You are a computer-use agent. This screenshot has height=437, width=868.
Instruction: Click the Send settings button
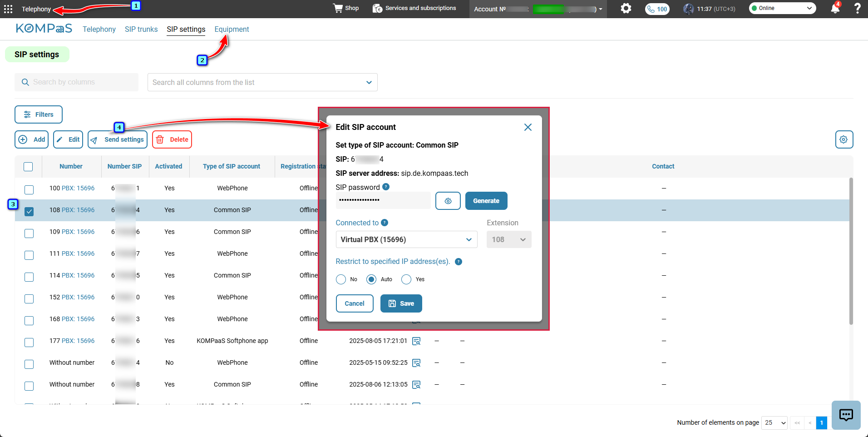pos(118,139)
